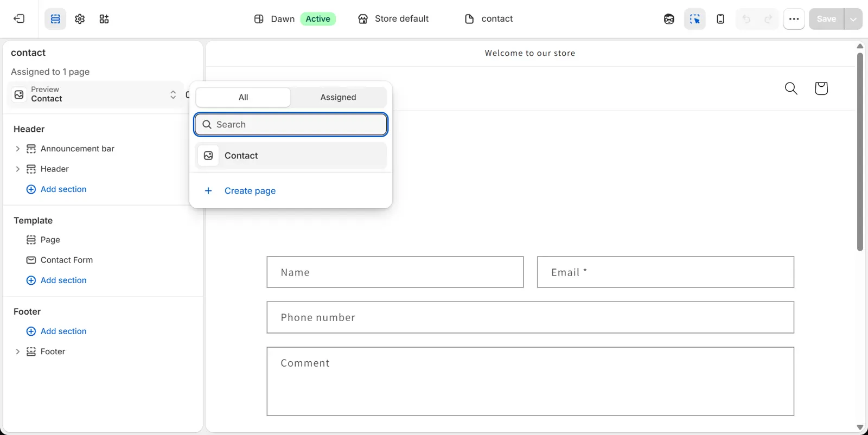
Task: Open the contact template selector
Action: [x=489, y=19]
